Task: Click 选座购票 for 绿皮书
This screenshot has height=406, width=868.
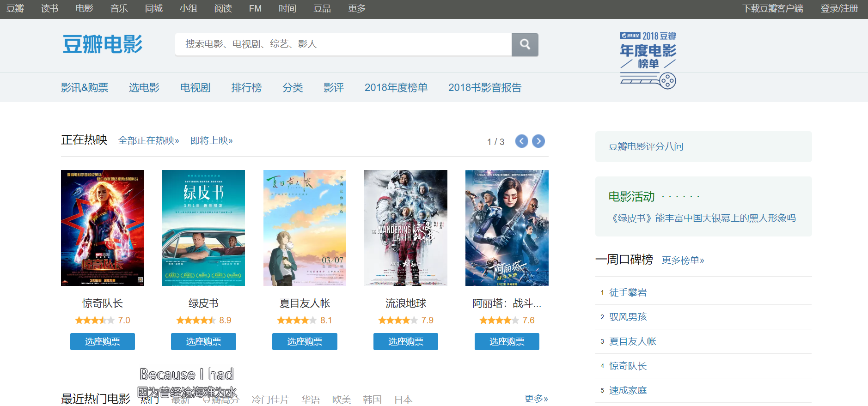Action: click(x=203, y=341)
